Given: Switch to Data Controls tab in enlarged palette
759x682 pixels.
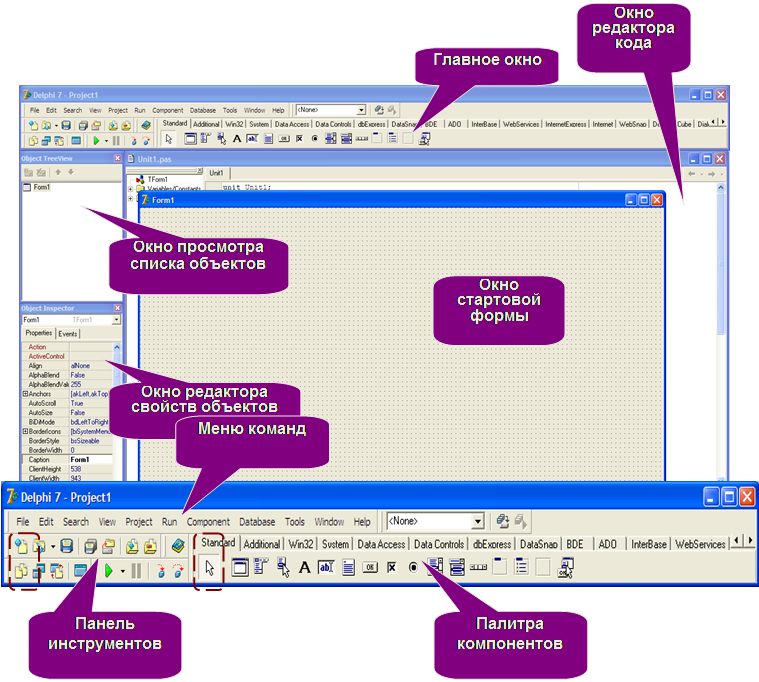Looking at the screenshot, I should [439, 544].
